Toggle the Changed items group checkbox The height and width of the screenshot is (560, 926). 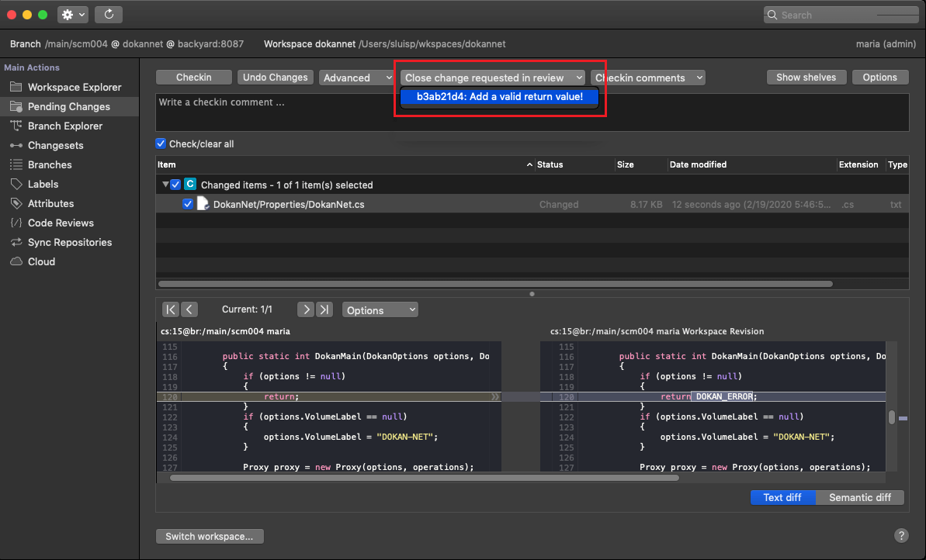(175, 185)
